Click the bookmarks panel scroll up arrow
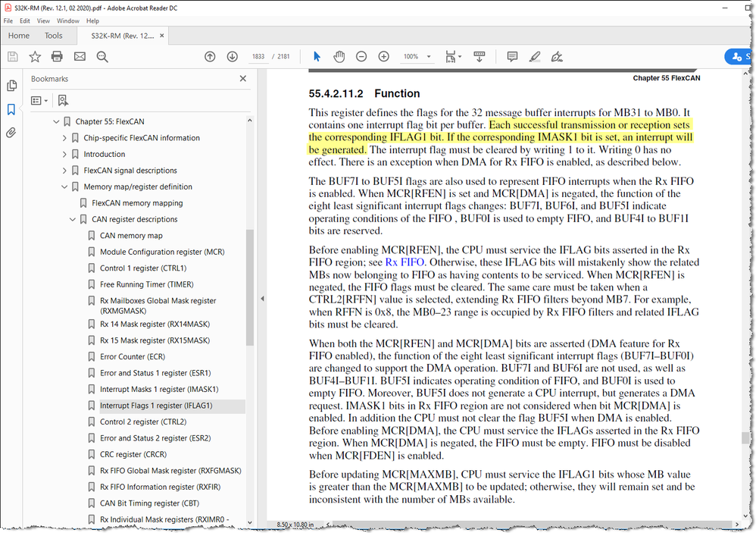Image resolution: width=756 pixels, height=533 pixels. click(x=250, y=120)
